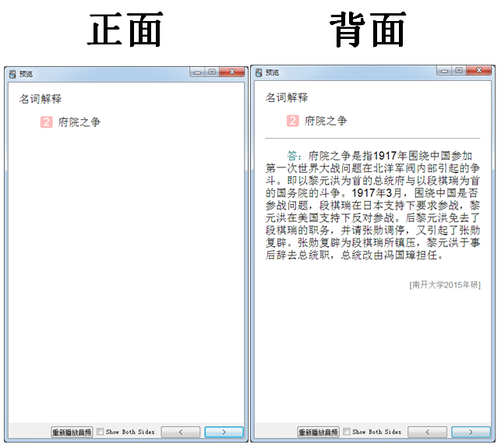Click 名词解释 heading in right window
The width and height of the screenshot is (501, 448).
tap(287, 97)
